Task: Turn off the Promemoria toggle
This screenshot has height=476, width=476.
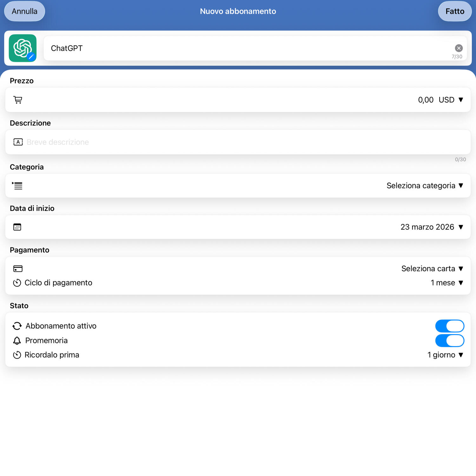Action: [x=449, y=340]
